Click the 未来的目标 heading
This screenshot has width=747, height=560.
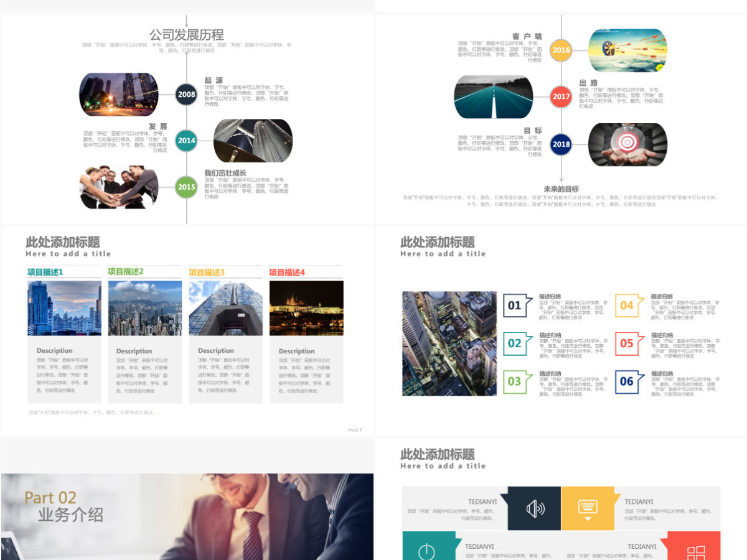click(561, 189)
